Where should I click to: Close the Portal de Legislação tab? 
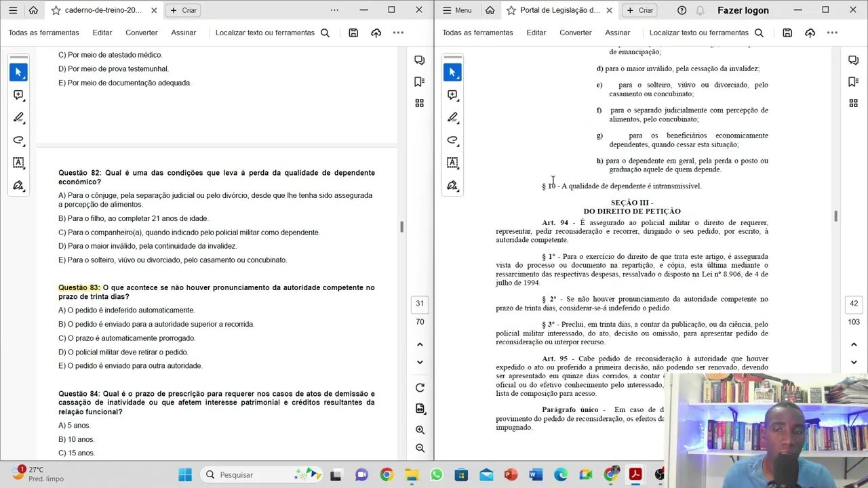(609, 10)
